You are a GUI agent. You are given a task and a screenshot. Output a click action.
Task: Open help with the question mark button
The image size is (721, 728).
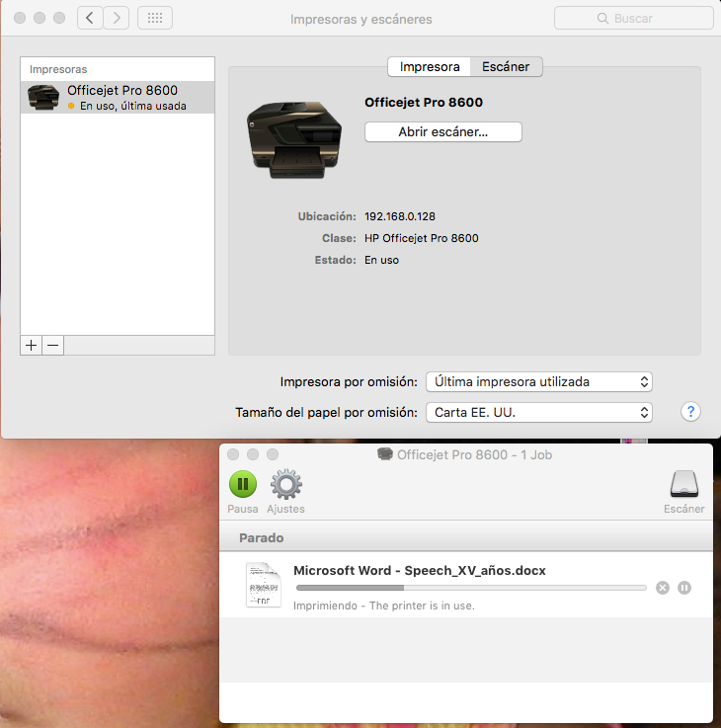(x=690, y=411)
